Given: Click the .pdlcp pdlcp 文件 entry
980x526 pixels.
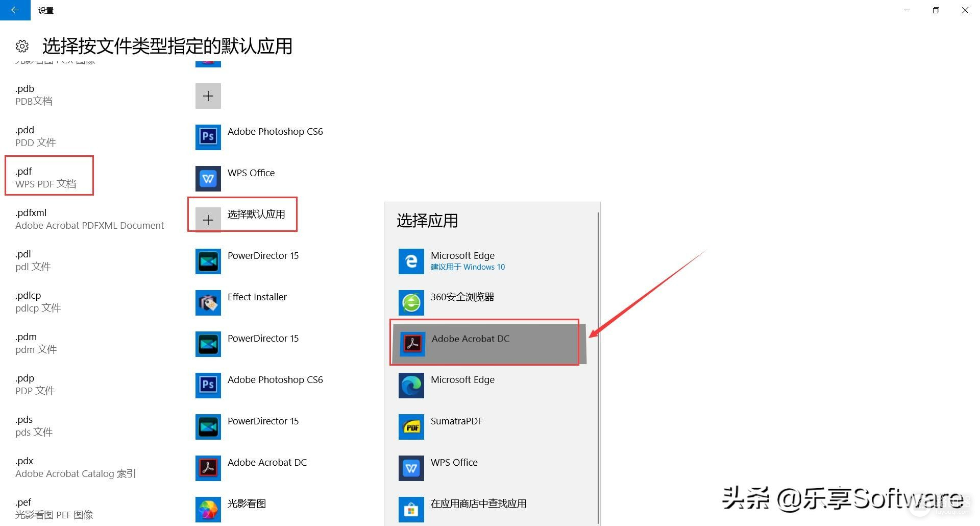Looking at the screenshot, I should (x=38, y=302).
